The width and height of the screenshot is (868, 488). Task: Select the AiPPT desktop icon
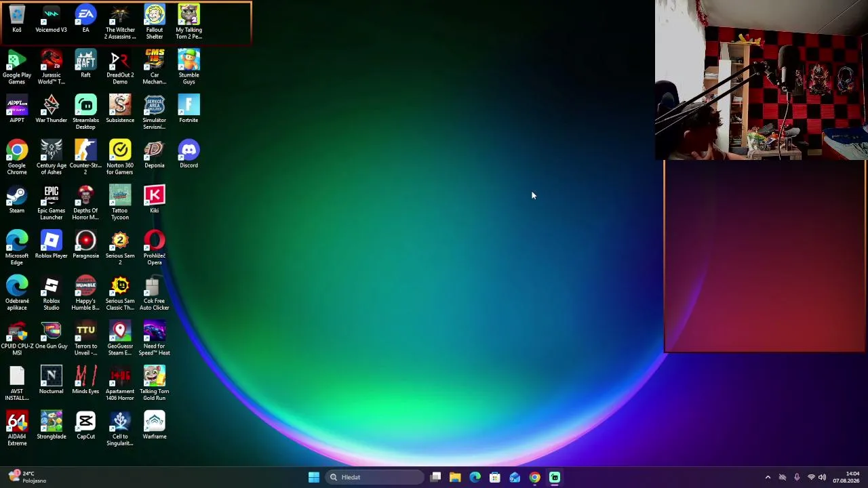click(x=17, y=110)
